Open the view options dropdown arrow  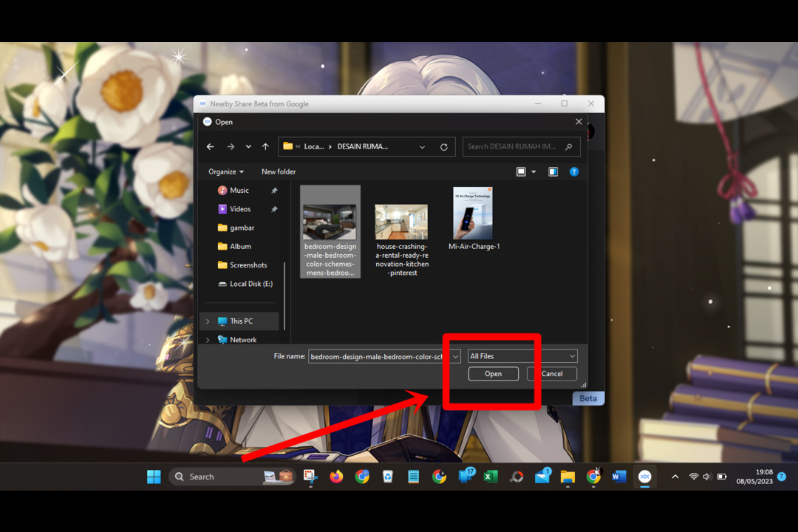[533, 172]
